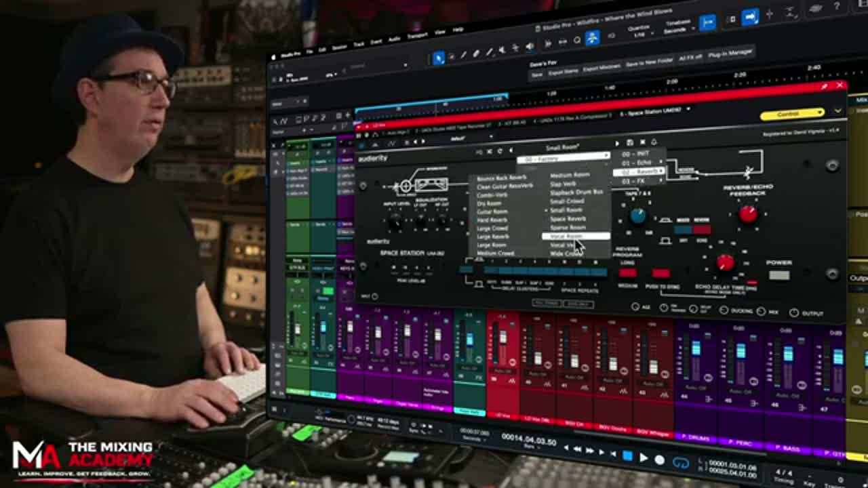The height and width of the screenshot is (488, 868).
Task: Click the Mix knob at plugin bottom
Action: point(762,312)
